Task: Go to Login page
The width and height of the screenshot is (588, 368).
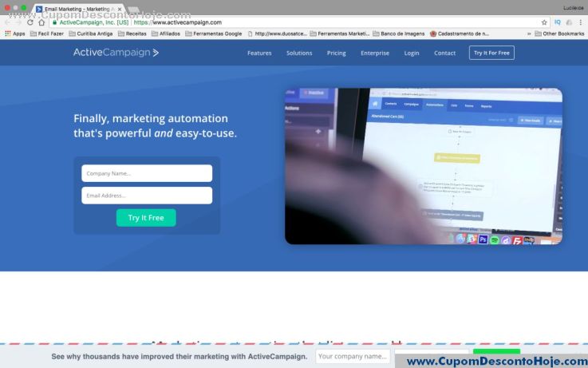Action: point(412,53)
